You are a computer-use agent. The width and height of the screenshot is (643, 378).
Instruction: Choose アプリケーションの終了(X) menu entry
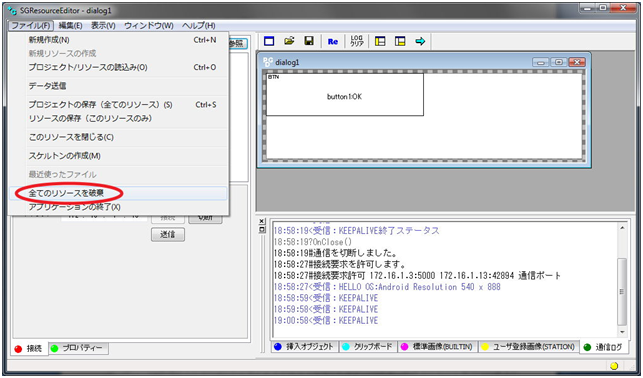click(118, 207)
